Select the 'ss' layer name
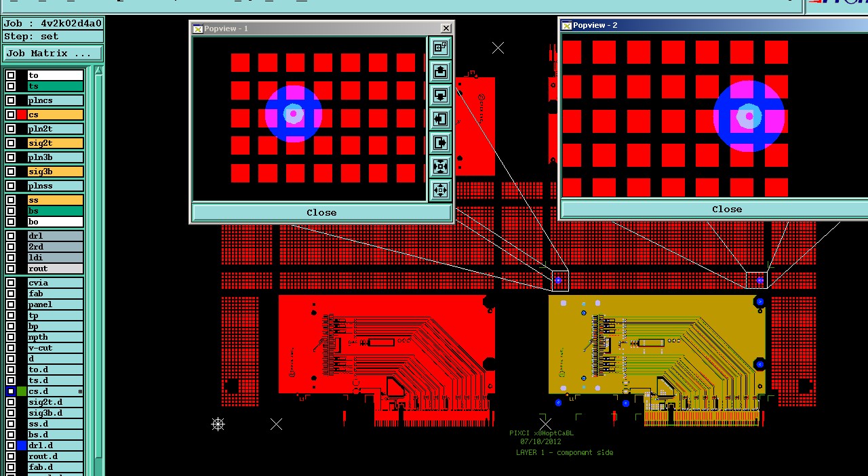Screen dimensions: 868x476 point(56,200)
